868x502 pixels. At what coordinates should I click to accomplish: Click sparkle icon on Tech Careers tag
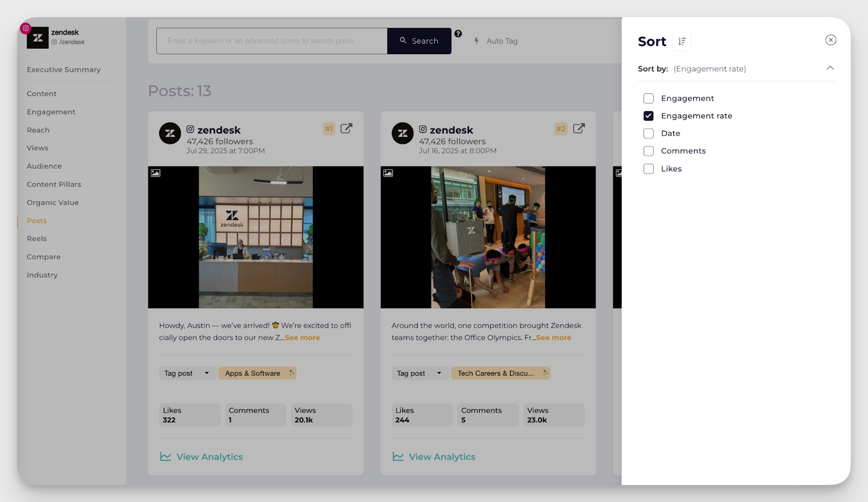pyautogui.click(x=545, y=372)
